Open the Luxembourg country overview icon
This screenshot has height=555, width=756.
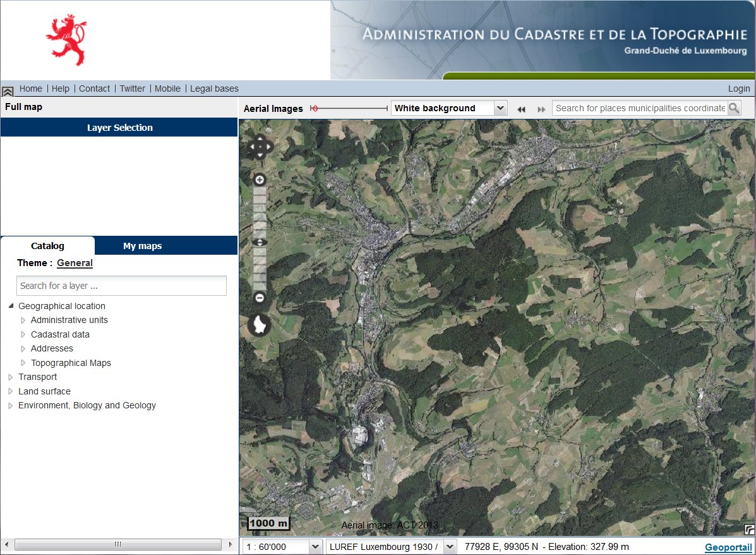tap(259, 325)
